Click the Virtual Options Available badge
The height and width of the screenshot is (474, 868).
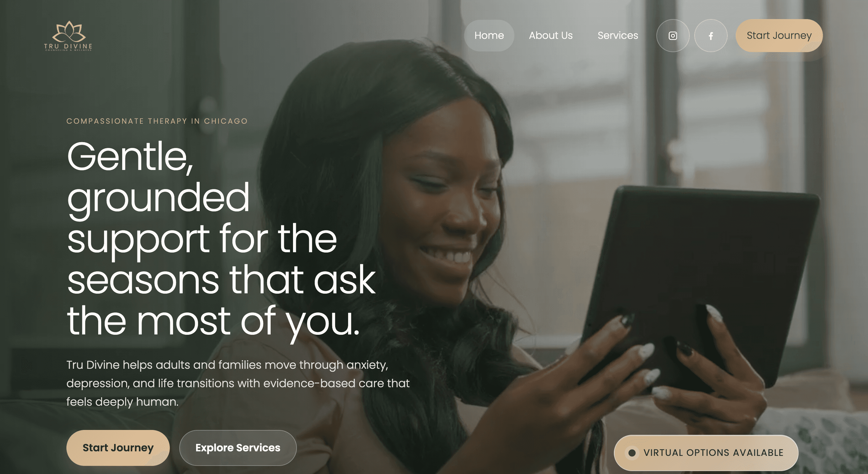click(706, 453)
